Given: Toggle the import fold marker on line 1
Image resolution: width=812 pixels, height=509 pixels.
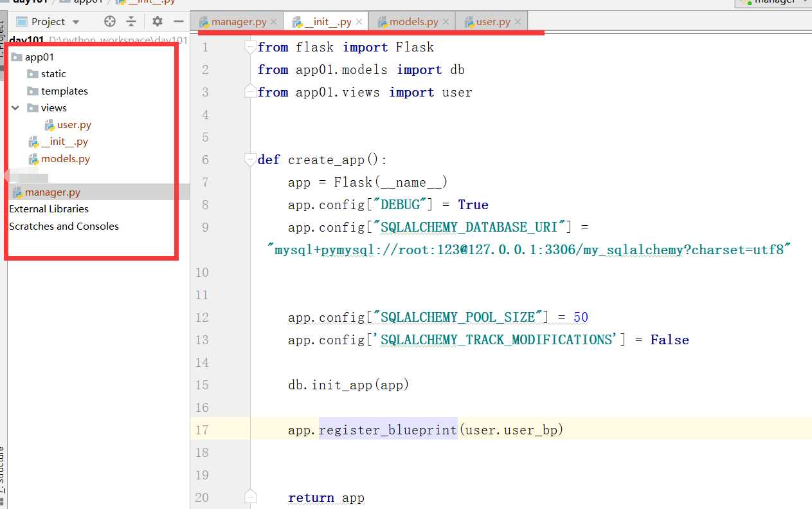Looking at the screenshot, I should point(250,47).
